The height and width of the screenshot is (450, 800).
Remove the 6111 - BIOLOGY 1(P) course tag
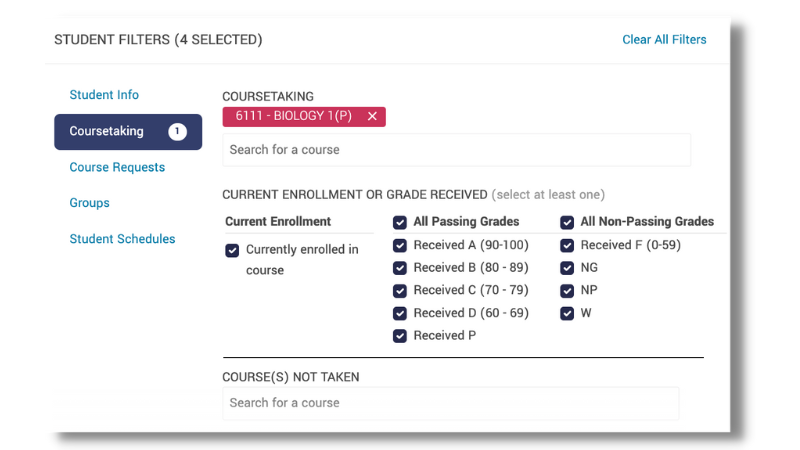coord(372,117)
